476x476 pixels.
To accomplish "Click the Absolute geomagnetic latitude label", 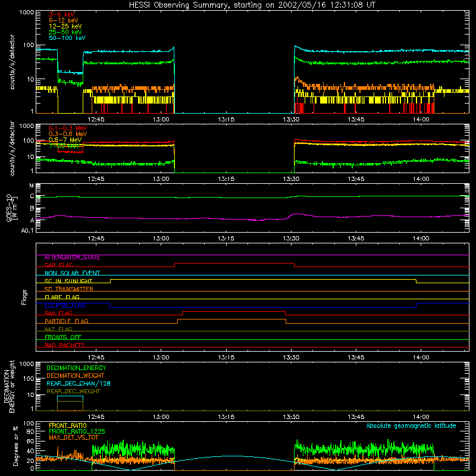I will pos(411,425).
